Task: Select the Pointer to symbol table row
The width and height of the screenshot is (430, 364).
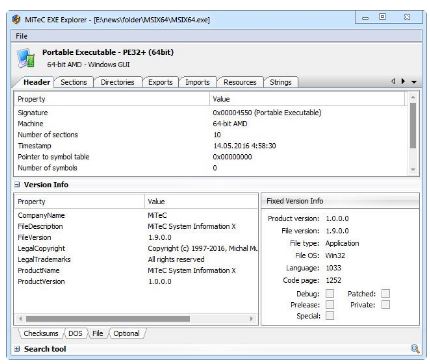Action: point(211,157)
